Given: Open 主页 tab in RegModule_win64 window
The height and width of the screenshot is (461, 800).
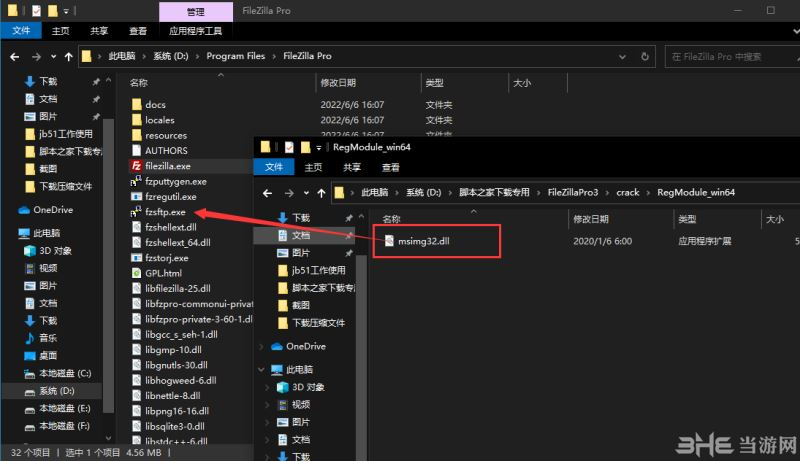Looking at the screenshot, I should click(313, 167).
